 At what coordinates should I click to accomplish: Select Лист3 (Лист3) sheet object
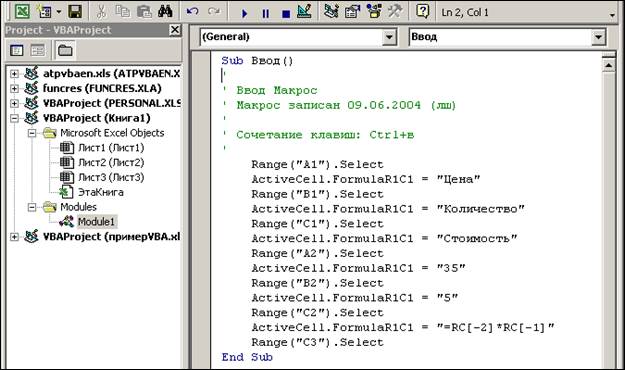(x=111, y=177)
